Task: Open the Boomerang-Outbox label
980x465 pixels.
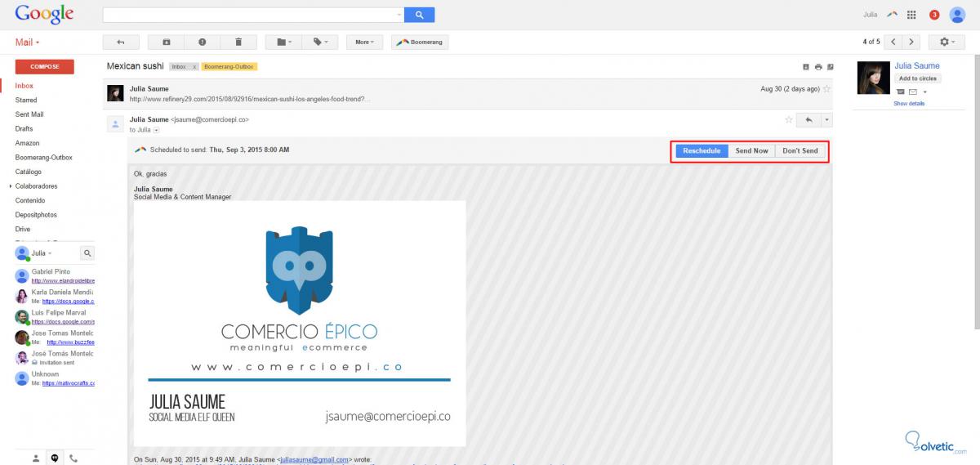Action: (x=43, y=158)
